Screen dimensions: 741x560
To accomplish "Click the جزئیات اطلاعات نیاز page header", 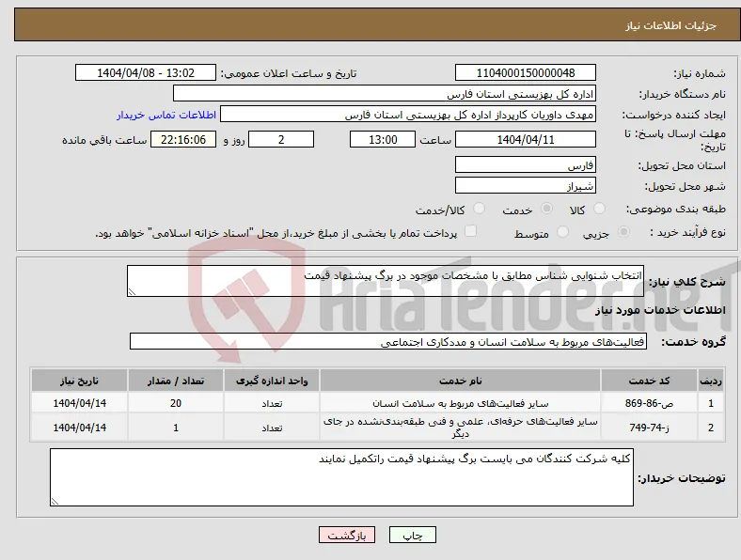I will [670, 25].
